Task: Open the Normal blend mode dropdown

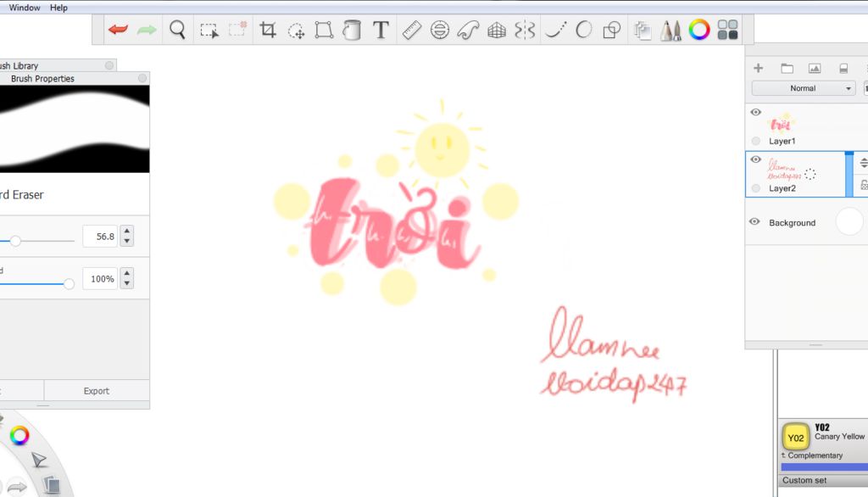Action: (x=804, y=88)
